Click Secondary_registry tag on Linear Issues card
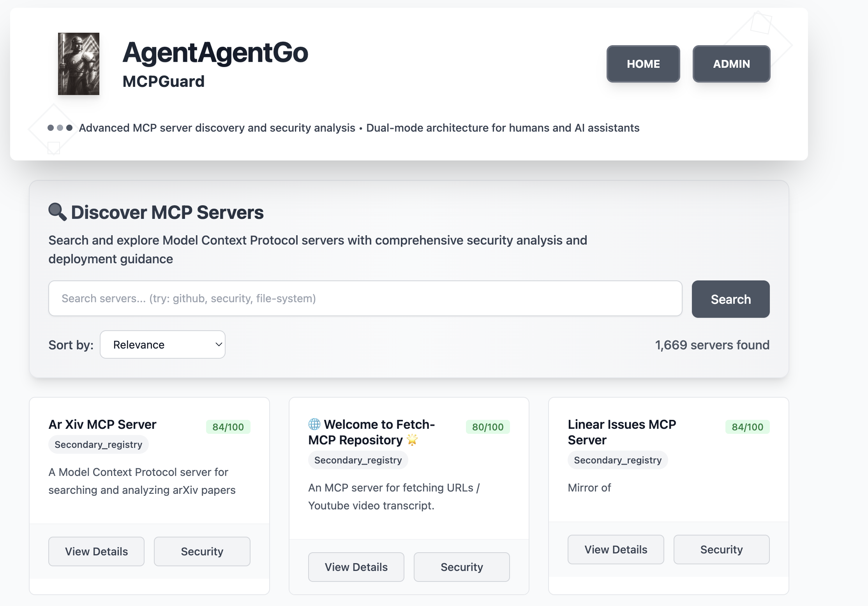The width and height of the screenshot is (868, 606). coord(617,460)
